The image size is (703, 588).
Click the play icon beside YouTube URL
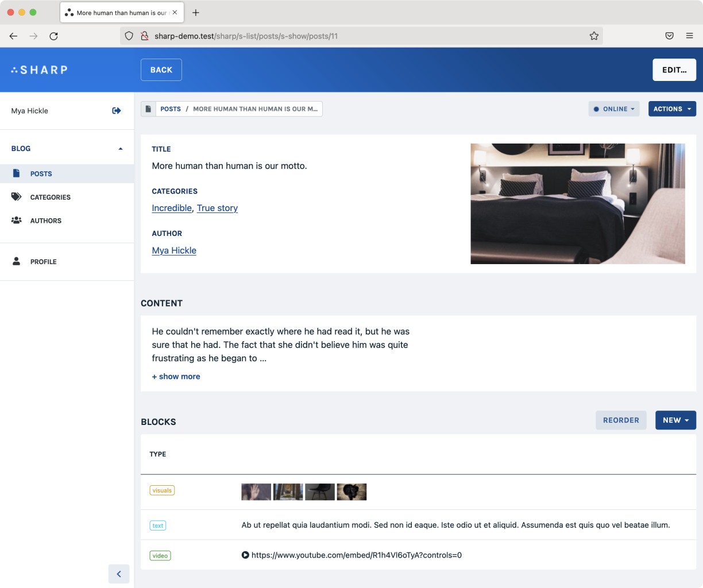245,555
